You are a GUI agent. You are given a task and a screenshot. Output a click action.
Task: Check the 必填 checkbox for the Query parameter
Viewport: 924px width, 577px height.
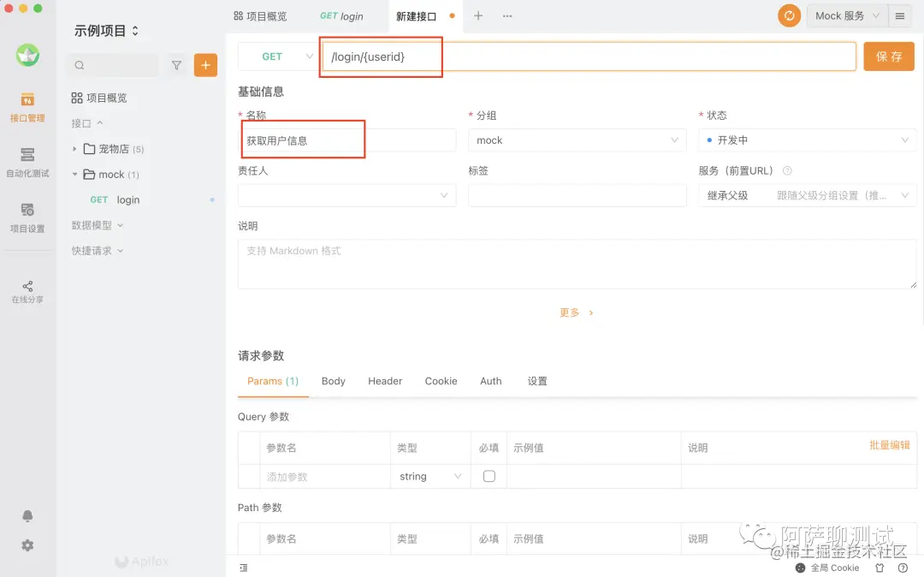tap(489, 476)
